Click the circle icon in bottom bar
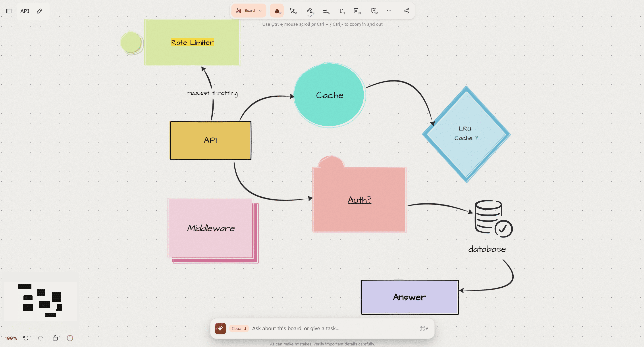The width and height of the screenshot is (644, 347). (x=70, y=338)
